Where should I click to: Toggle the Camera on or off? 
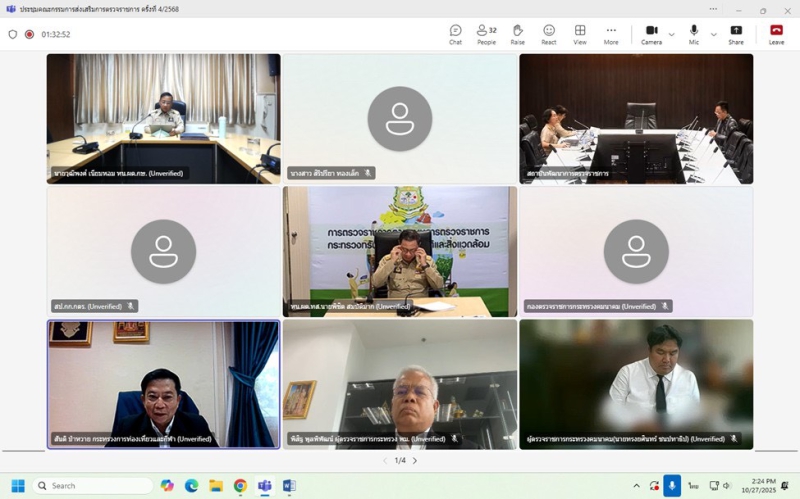[651, 34]
